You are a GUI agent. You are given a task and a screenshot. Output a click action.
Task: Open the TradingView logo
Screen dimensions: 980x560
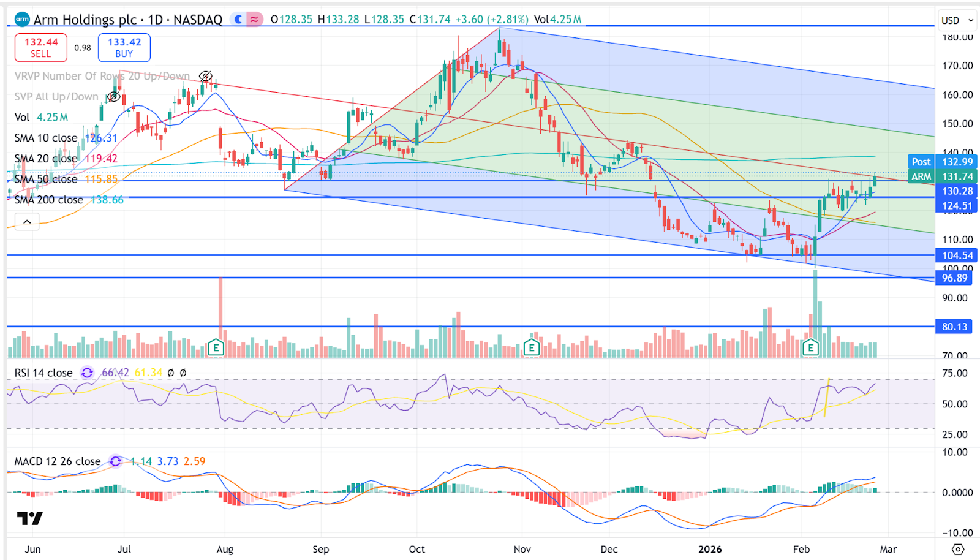click(29, 519)
